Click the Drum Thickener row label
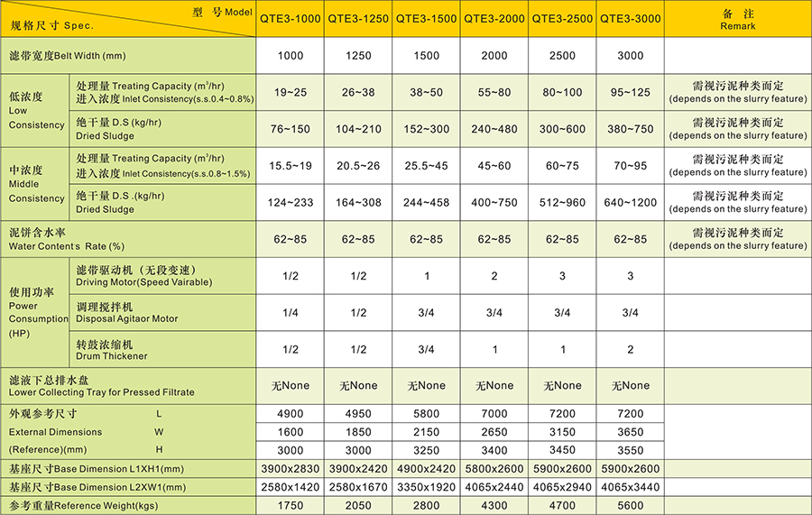The height and width of the screenshot is (515, 812). coord(112,349)
